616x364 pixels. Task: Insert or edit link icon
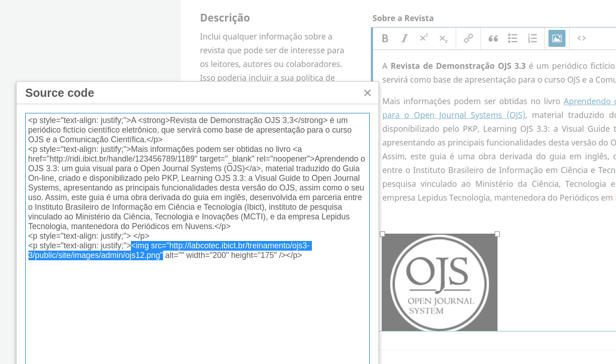point(468,39)
